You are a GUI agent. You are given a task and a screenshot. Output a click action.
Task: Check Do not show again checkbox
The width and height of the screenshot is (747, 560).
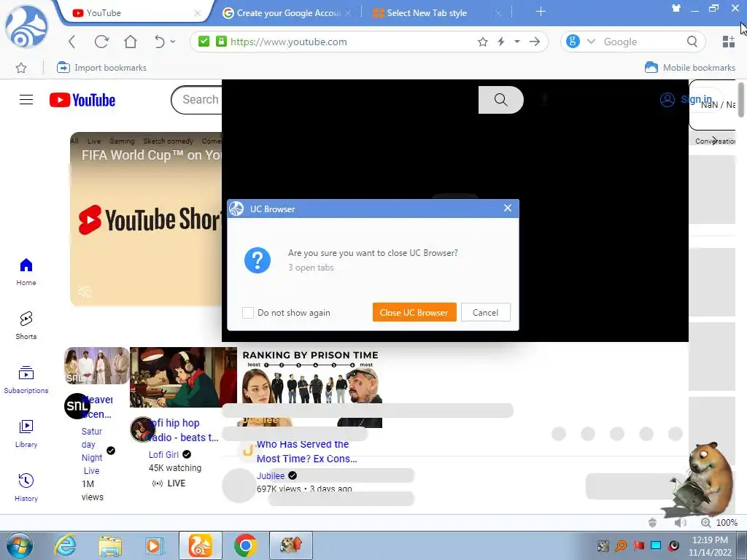[248, 313]
